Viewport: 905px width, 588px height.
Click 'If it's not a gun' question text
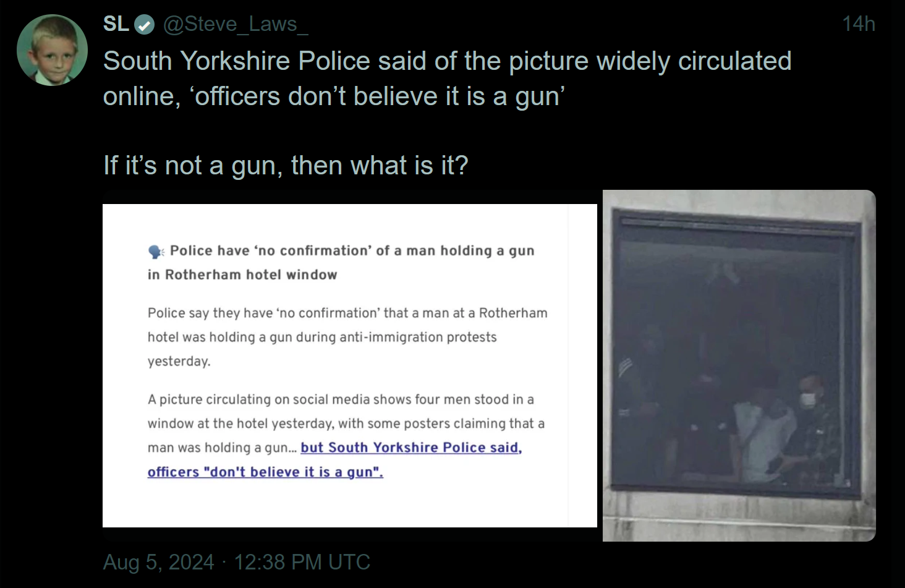pos(286,166)
